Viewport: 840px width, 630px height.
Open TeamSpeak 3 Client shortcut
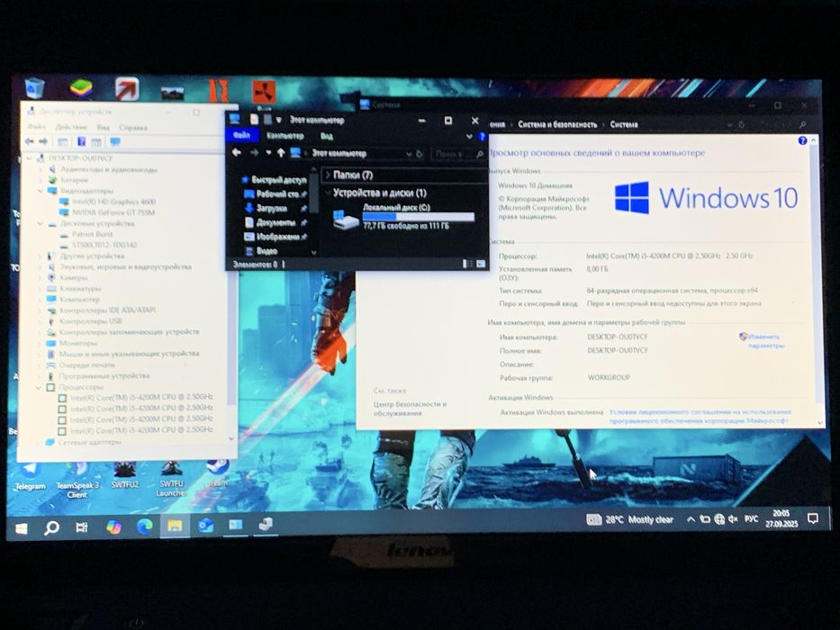(77, 481)
